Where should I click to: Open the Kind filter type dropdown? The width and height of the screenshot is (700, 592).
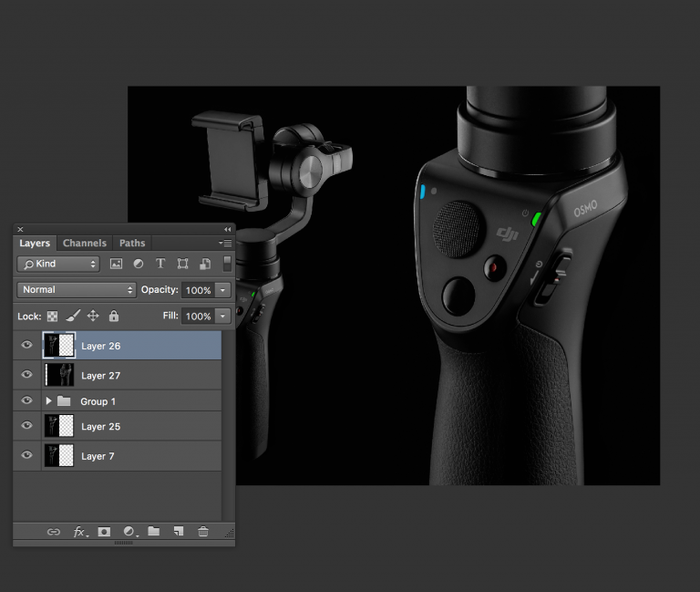pos(58,264)
